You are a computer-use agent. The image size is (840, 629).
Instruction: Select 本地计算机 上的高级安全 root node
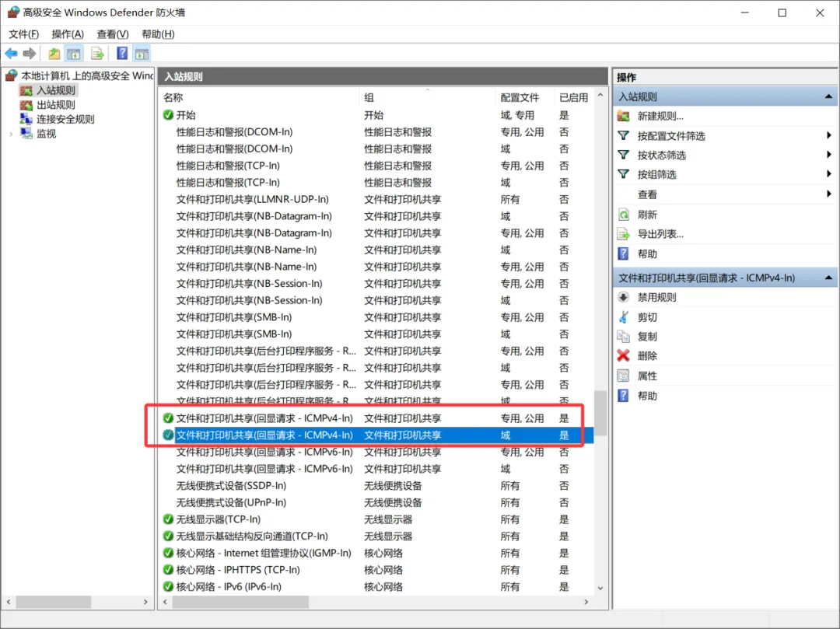pyautogui.click(x=87, y=76)
